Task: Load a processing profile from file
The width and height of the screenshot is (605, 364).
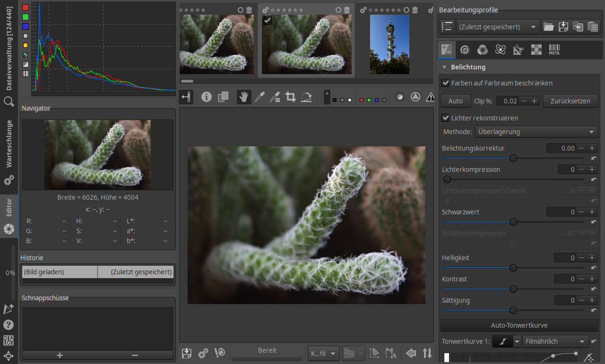Action: [x=548, y=27]
